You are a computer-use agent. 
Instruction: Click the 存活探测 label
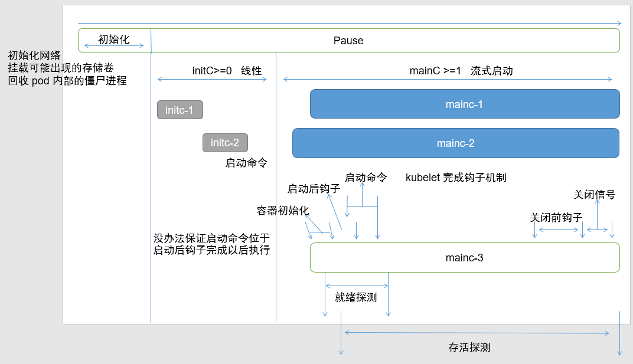tap(469, 347)
